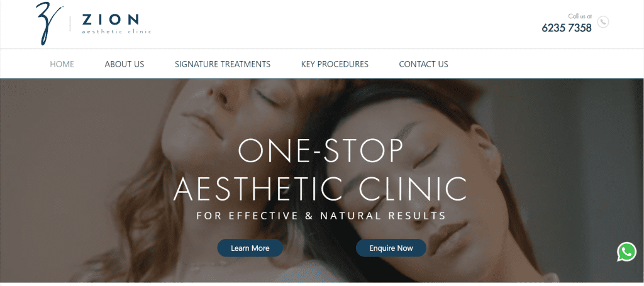The width and height of the screenshot is (644, 286).
Task: Click the WhatsApp chat icon
Action: [626, 251]
